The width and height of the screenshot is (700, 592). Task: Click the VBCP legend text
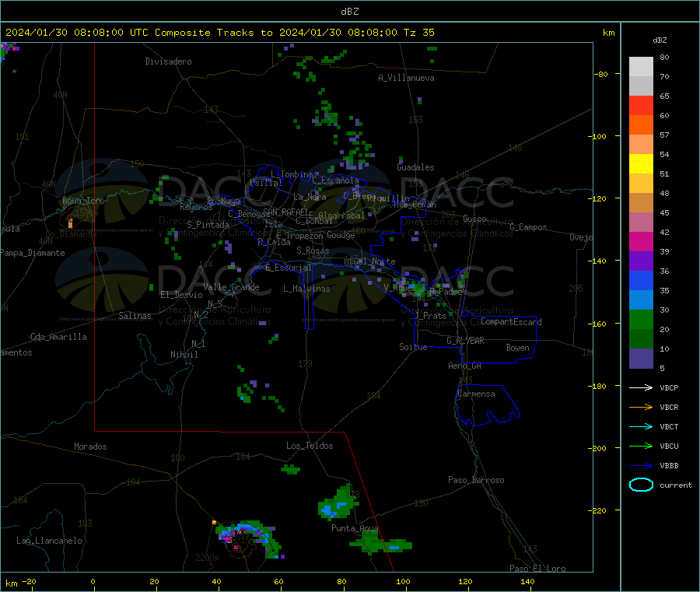[669, 388]
